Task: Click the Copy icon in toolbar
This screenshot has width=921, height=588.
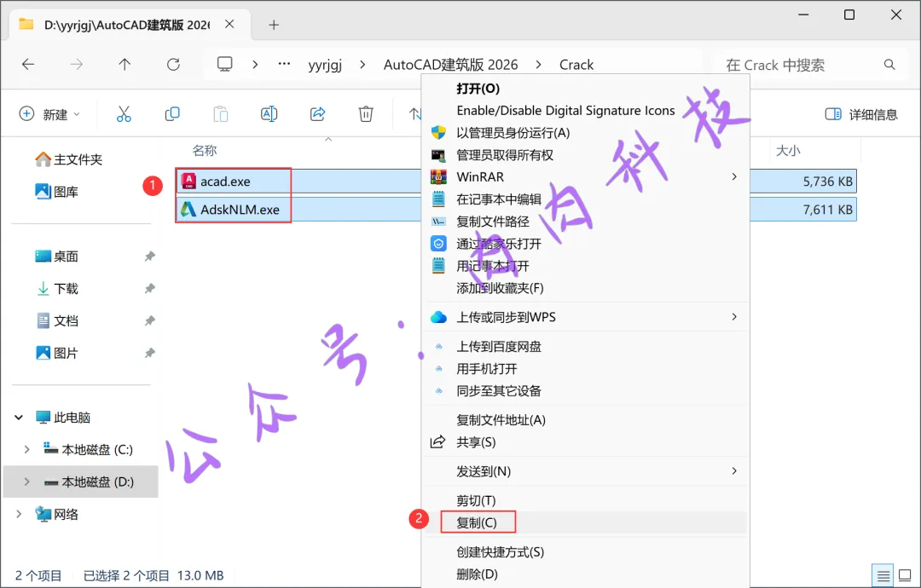Action: (172, 114)
